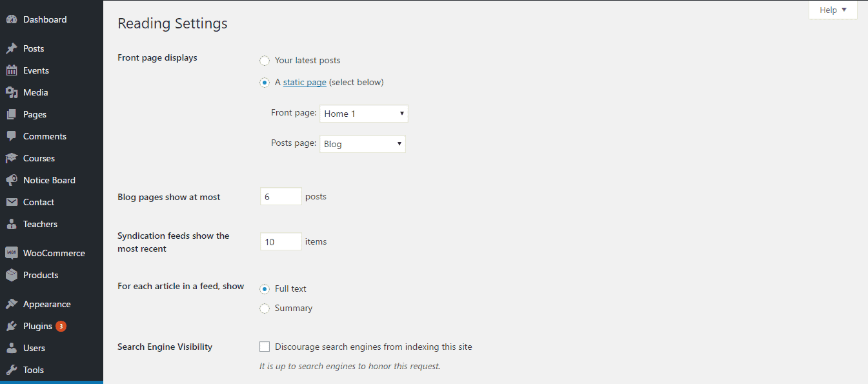This screenshot has width=868, height=384.
Task: Choose Summary for articles in a feed
Action: click(265, 308)
